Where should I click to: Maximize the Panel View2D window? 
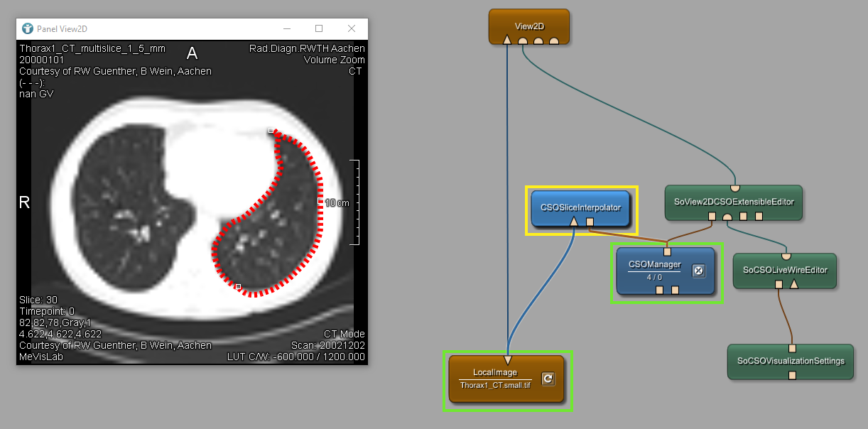click(x=319, y=28)
